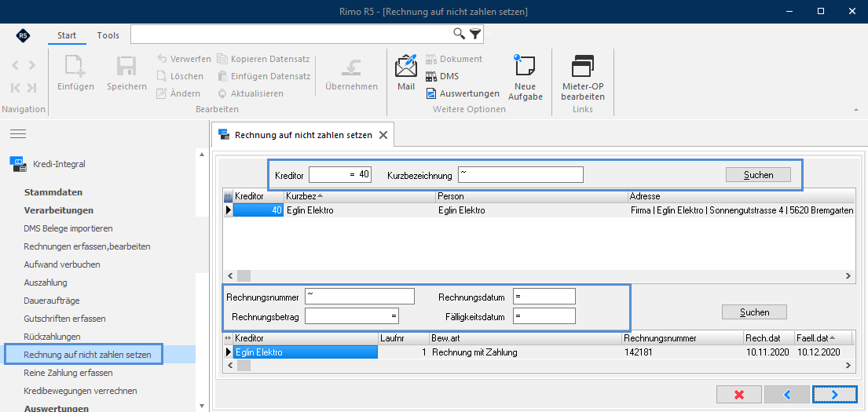Switch to the Start ribbon tab
This screenshot has width=868, height=412.
67,35
